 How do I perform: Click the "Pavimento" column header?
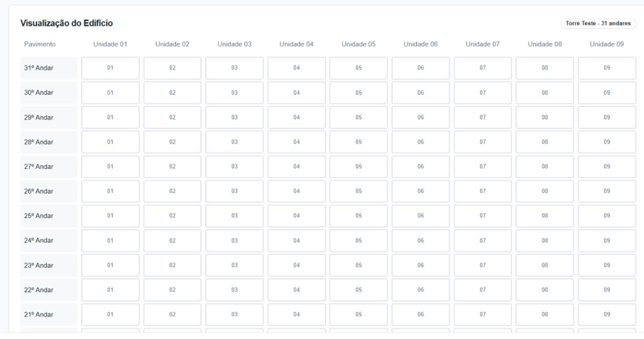[x=40, y=44]
